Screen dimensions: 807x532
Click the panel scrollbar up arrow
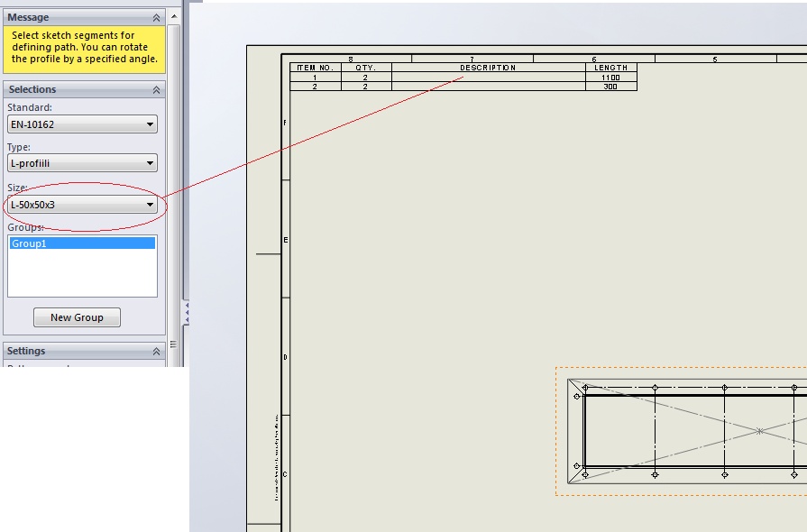click(174, 16)
